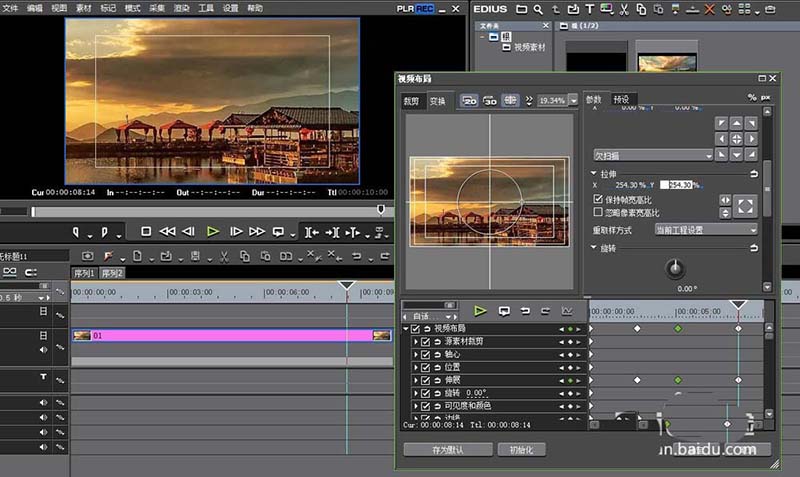Click the center anchor position arrow icon
The width and height of the screenshot is (800, 477).
(736, 139)
